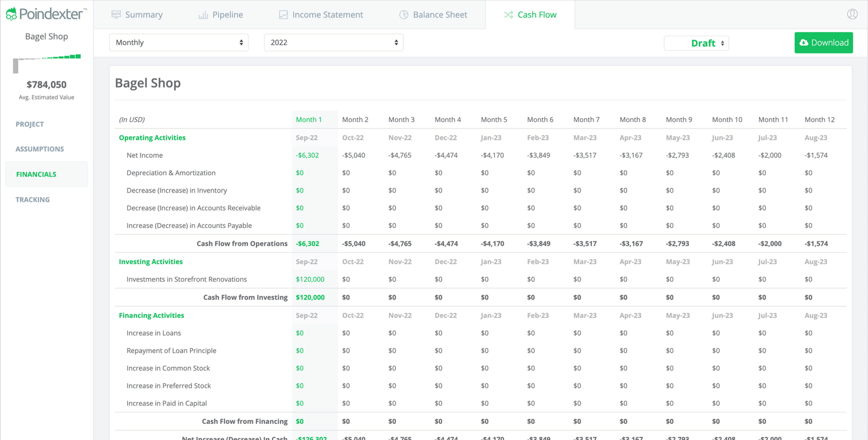
Task: Open the user profile icon
Action: 852,14
